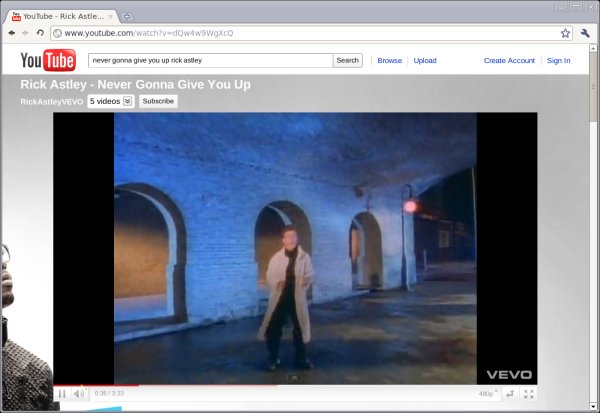
Task: Click the vertical scrollbar thumb
Action: 593,87
